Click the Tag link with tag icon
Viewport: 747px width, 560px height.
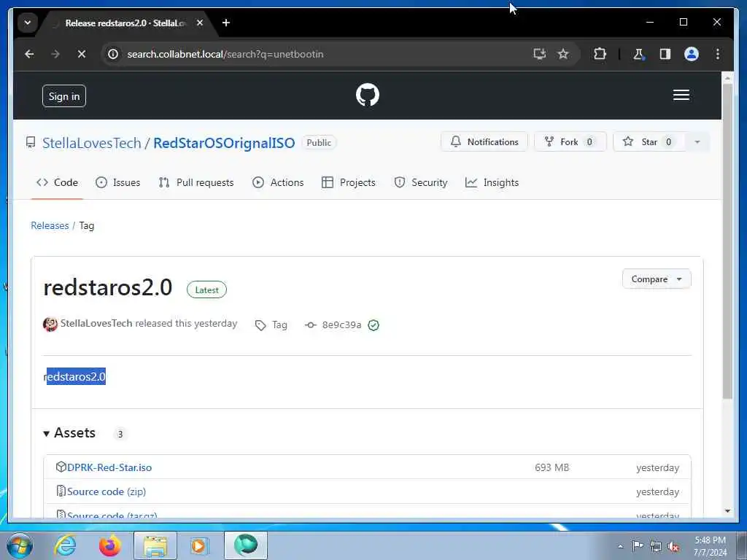coord(271,324)
